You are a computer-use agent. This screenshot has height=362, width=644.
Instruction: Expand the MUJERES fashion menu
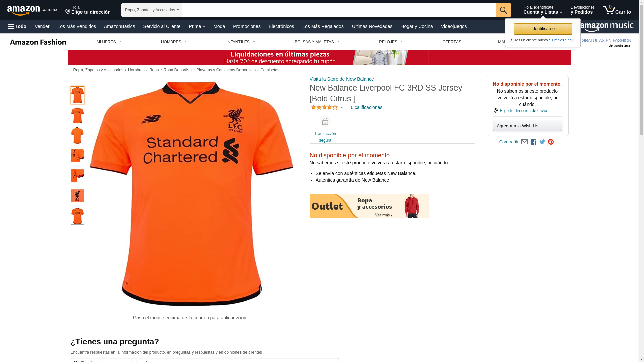point(109,42)
